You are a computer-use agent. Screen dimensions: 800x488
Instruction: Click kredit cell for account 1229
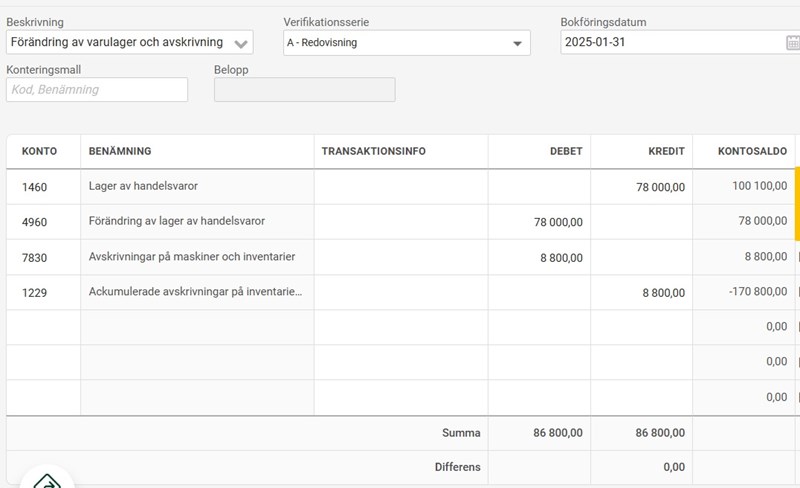point(641,293)
